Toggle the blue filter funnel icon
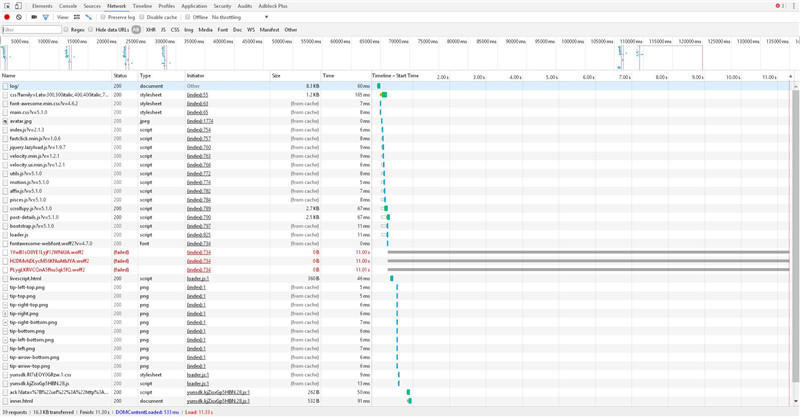The image size is (800, 417). pos(45,17)
